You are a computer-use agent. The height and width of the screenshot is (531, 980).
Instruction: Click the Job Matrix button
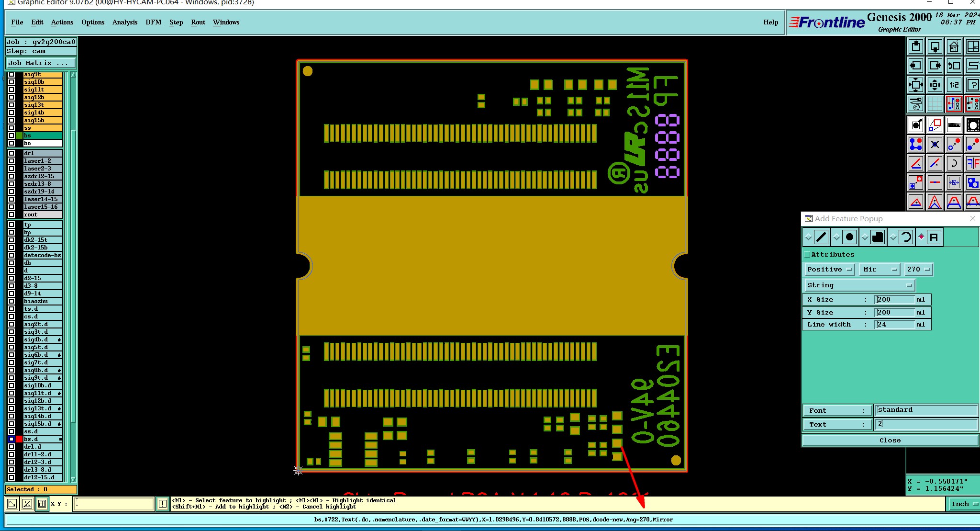(41, 63)
